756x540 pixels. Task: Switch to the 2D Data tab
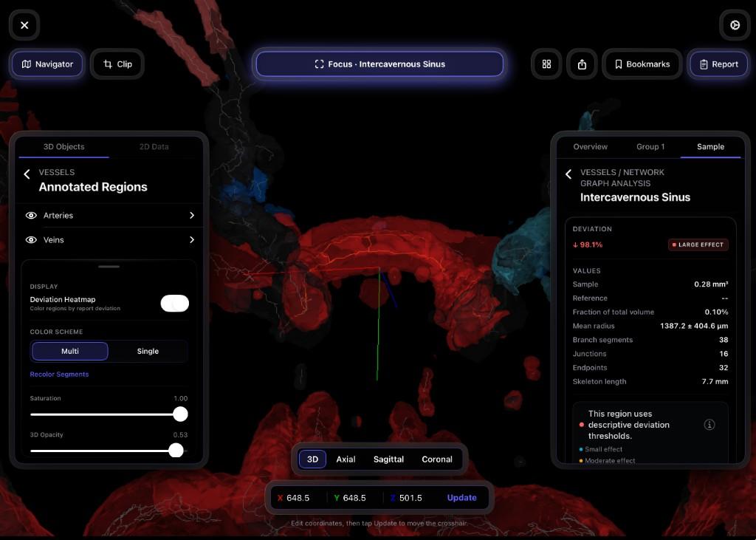[154, 147]
